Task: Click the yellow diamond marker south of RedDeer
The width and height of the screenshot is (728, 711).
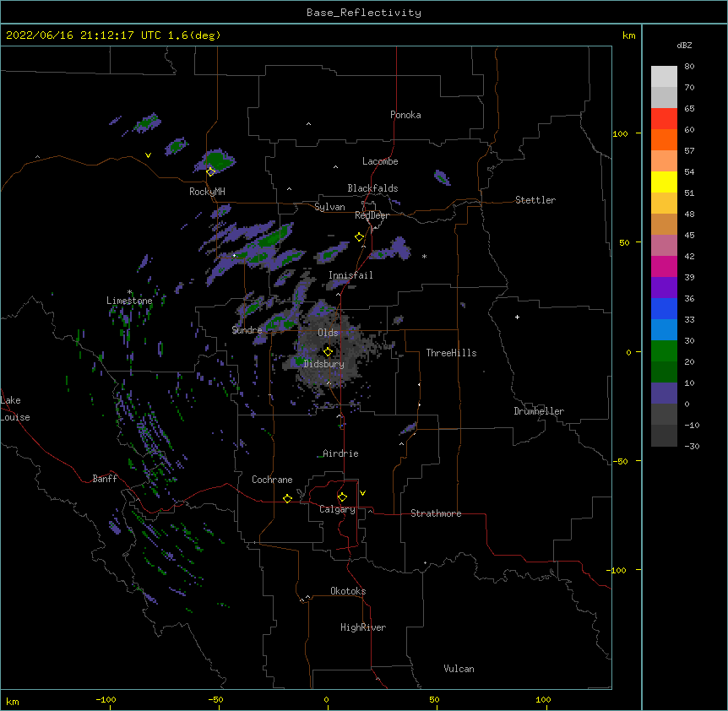Action: pos(359,237)
